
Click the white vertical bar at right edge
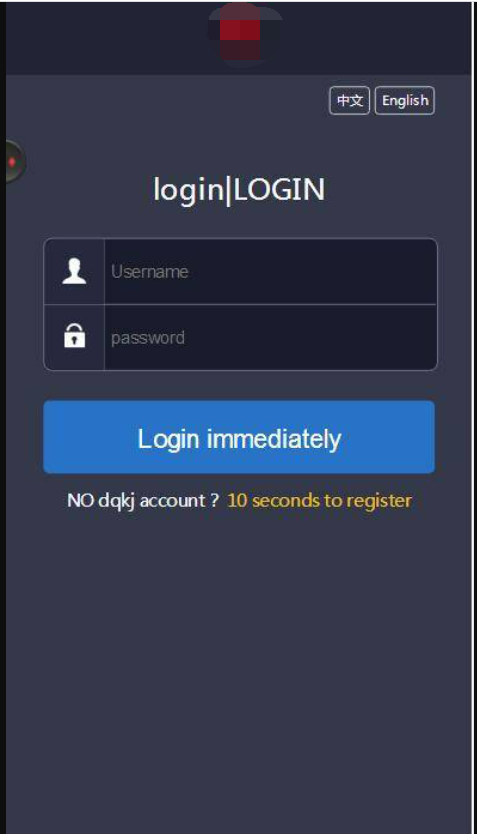click(x=473, y=417)
